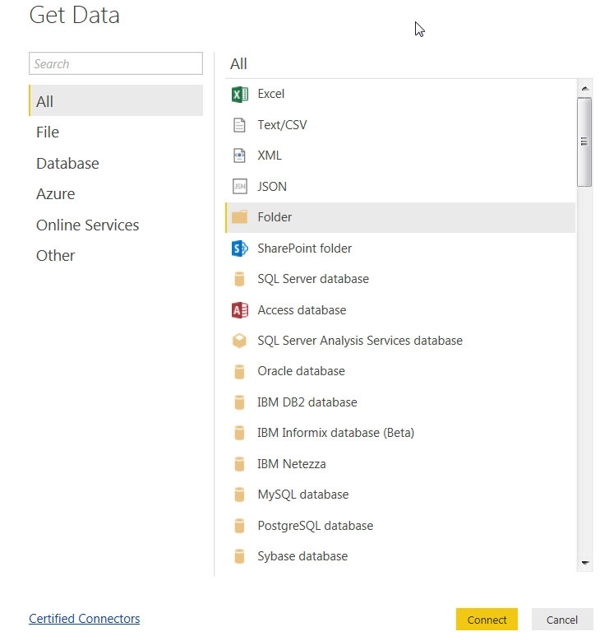Choose SQL Server Analysis Services cube icon

pyautogui.click(x=240, y=341)
